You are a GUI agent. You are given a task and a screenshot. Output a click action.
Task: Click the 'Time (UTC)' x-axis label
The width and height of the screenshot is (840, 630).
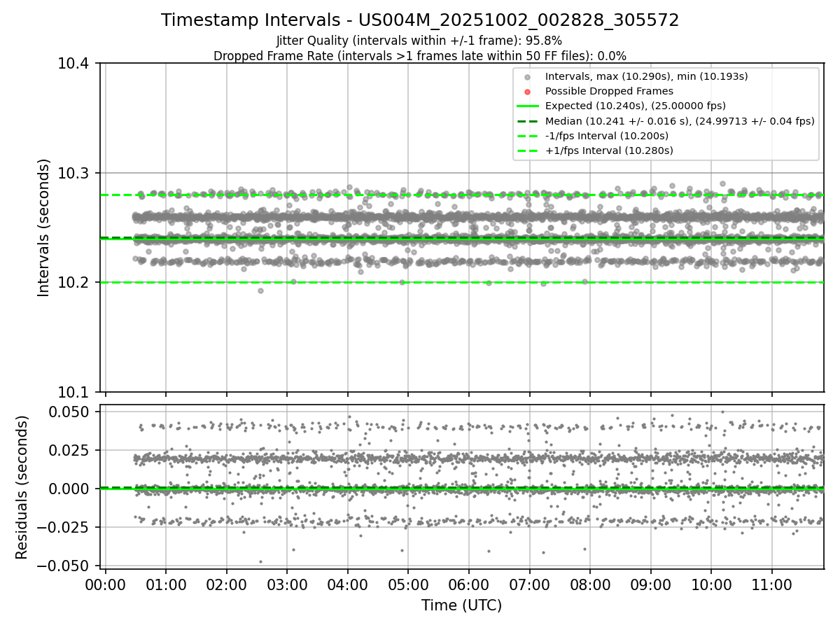click(x=461, y=605)
